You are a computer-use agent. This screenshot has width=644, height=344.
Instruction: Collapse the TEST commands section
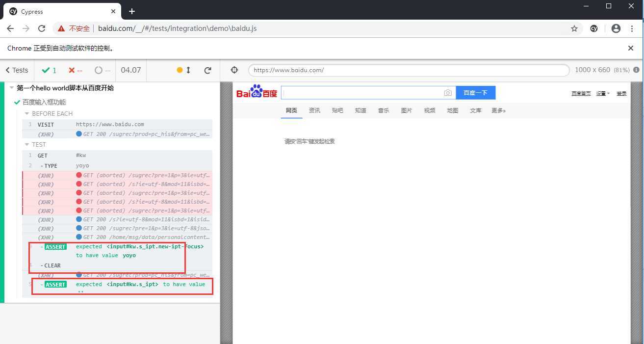point(35,144)
